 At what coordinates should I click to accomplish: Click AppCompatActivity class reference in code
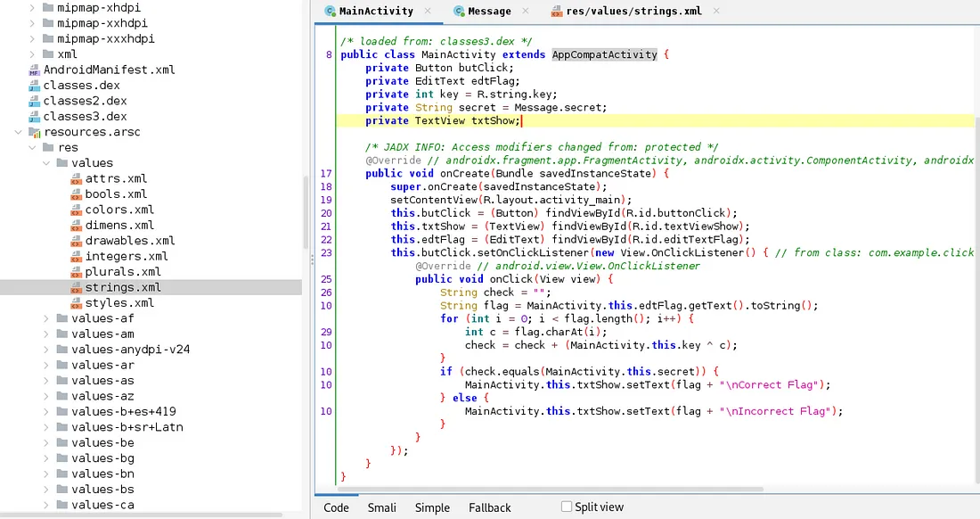pyautogui.click(x=604, y=55)
